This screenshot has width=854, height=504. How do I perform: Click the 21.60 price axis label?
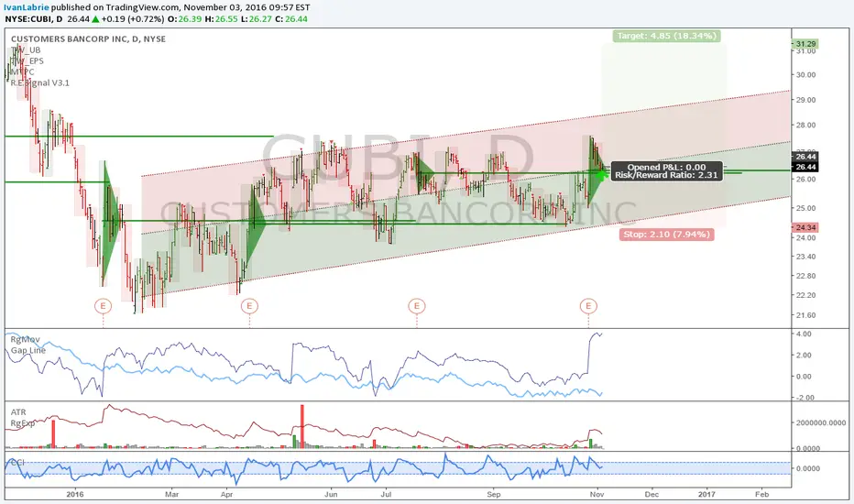805,315
